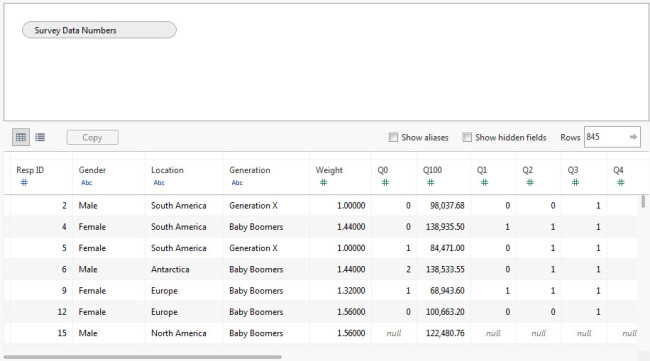Change Resp ID number data type icon
This screenshot has width=650, height=361.
click(x=24, y=182)
